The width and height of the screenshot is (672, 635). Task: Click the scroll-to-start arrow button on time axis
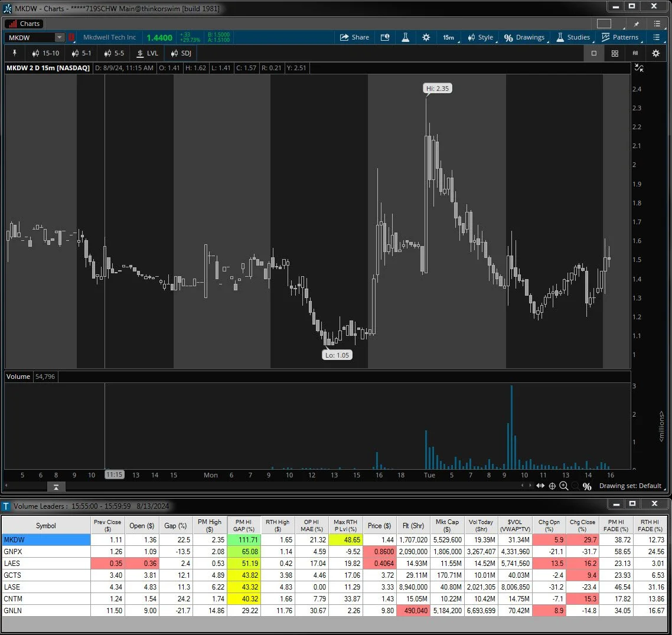[56, 487]
